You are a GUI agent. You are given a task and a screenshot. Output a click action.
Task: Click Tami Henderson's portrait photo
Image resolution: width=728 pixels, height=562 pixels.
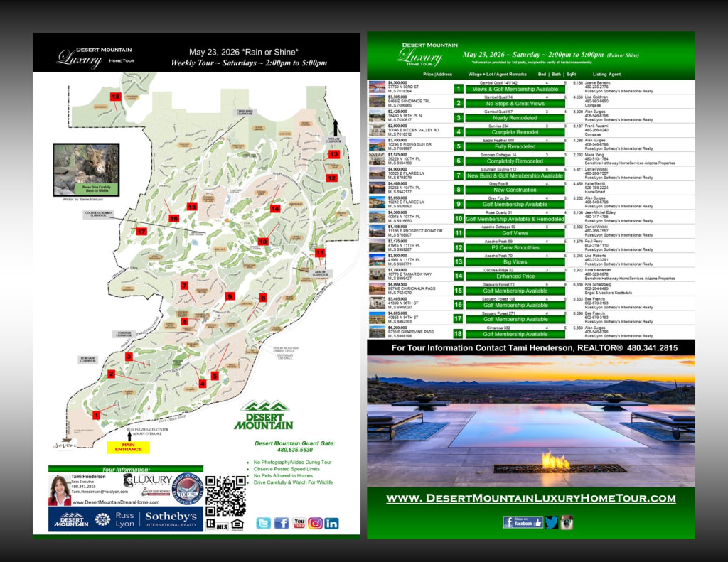pyautogui.click(x=60, y=490)
